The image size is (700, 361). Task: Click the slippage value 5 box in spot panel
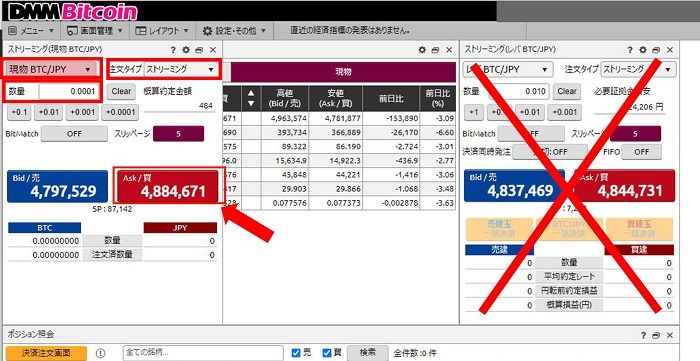tap(178, 133)
